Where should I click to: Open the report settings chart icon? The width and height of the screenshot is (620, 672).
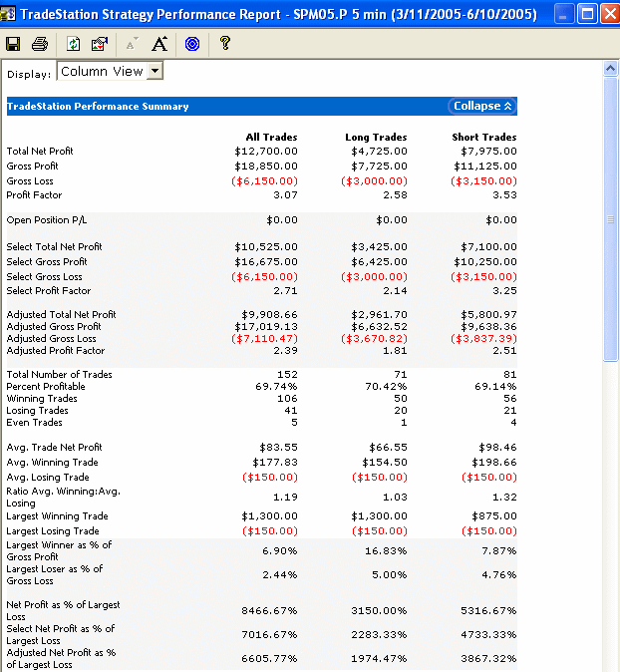(x=100, y=44)
